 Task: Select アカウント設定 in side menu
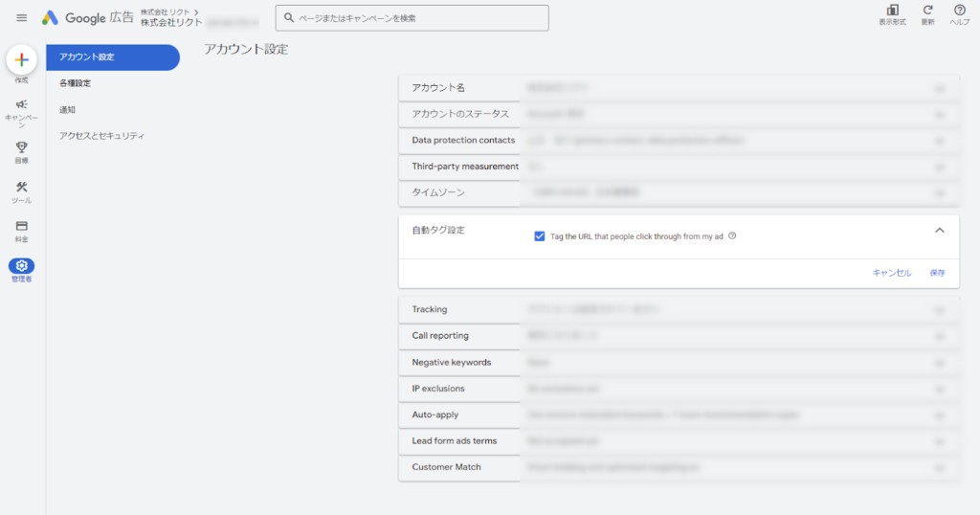(x=113, y=56)
